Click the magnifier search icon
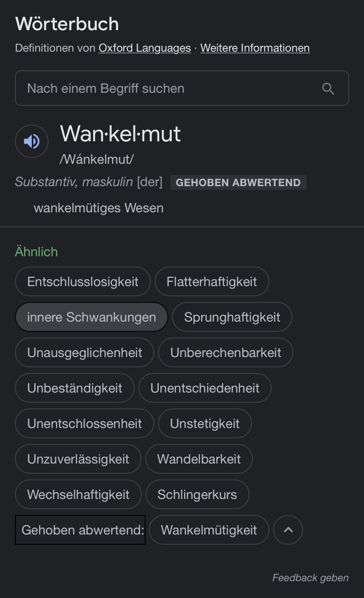364x598 pixels. (328, 89)
